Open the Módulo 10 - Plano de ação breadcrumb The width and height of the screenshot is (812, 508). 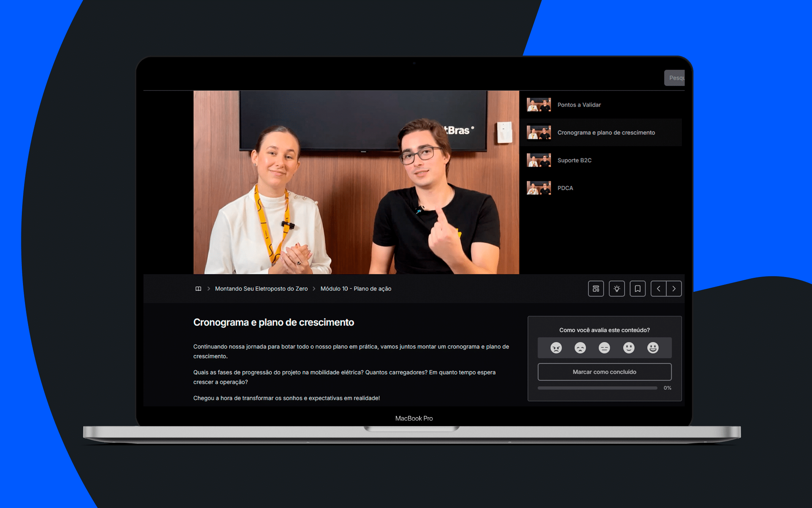click(356, 289)
